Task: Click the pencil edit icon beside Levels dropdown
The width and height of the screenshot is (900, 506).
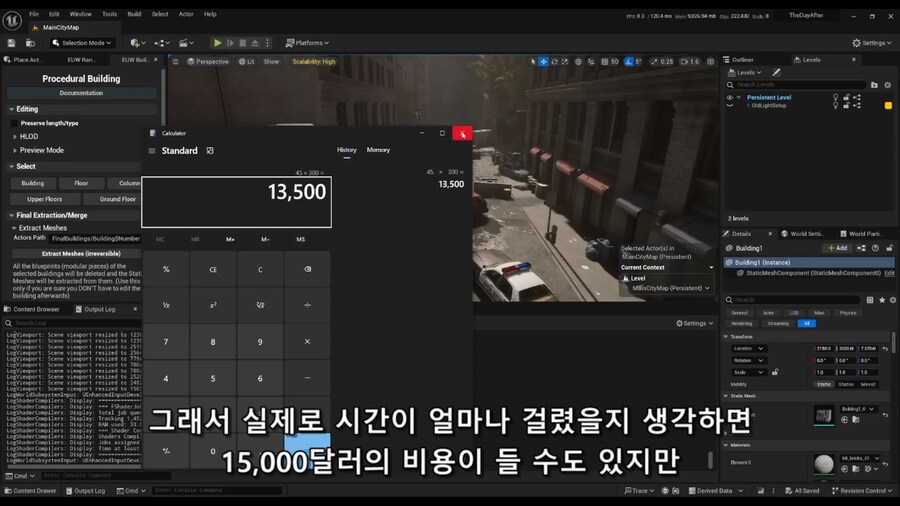Action: [776, 72]
